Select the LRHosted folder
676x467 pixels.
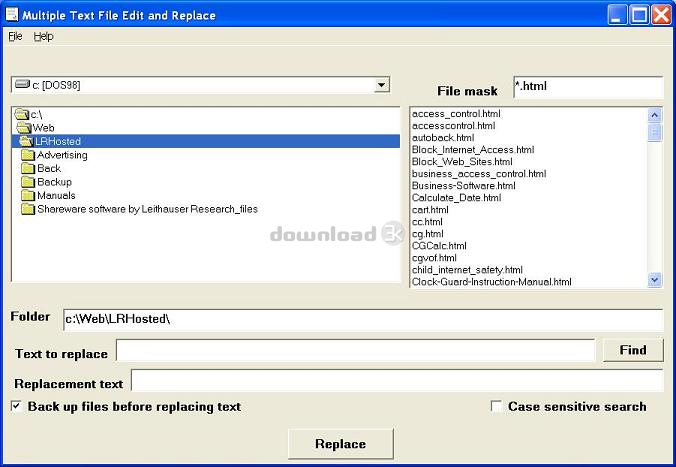tap(206, 141)
